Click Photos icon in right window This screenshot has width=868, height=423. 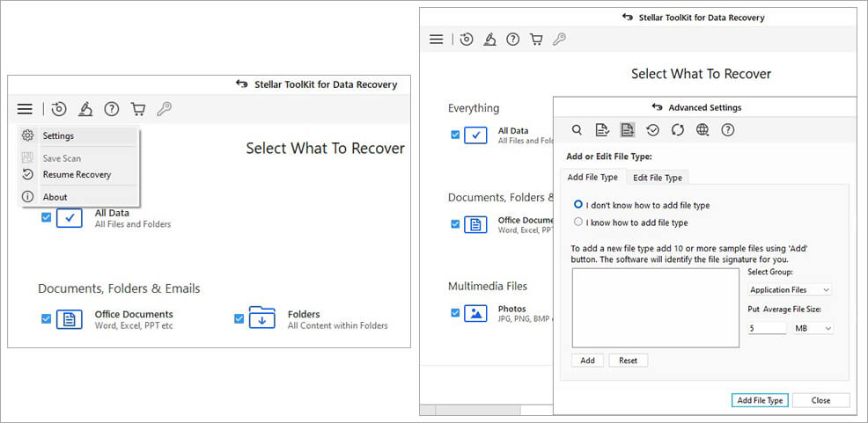[475, 314]
